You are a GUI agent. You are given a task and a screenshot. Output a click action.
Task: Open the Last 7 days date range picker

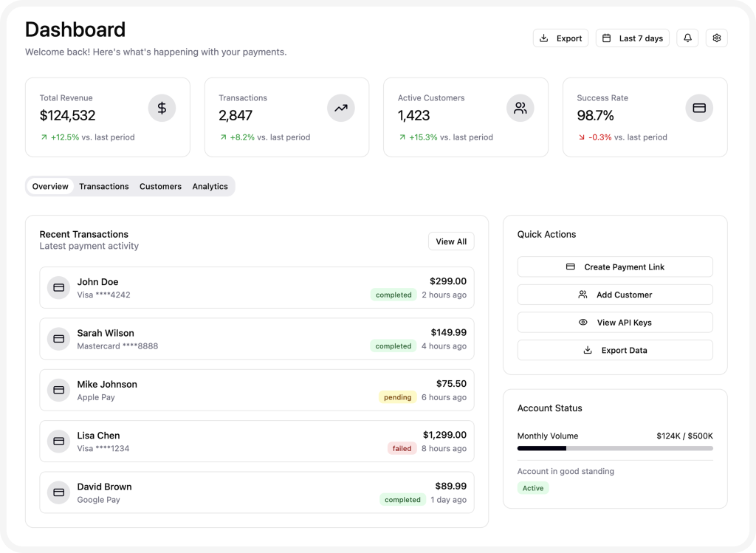pos(633,38)
